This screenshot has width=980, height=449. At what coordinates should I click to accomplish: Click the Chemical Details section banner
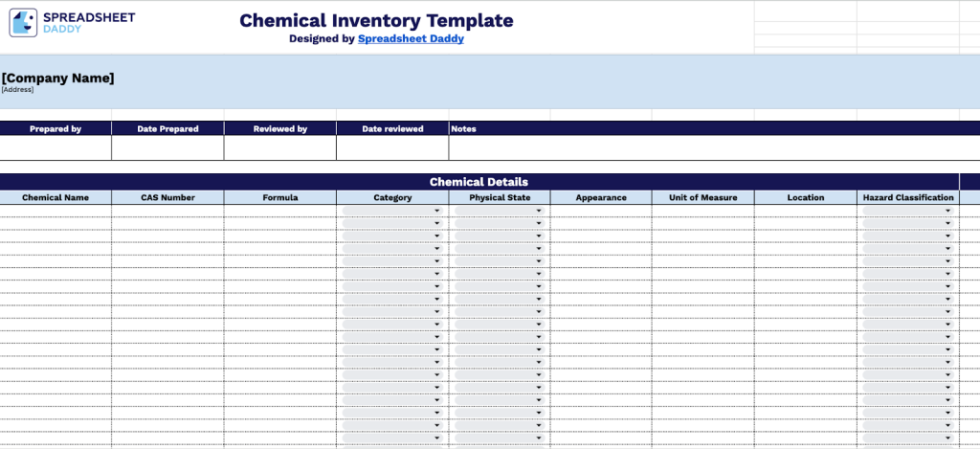[479, 182]
